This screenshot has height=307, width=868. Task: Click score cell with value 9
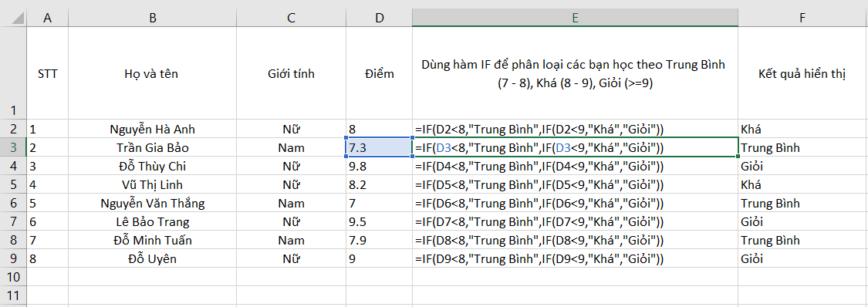(379, 259)
